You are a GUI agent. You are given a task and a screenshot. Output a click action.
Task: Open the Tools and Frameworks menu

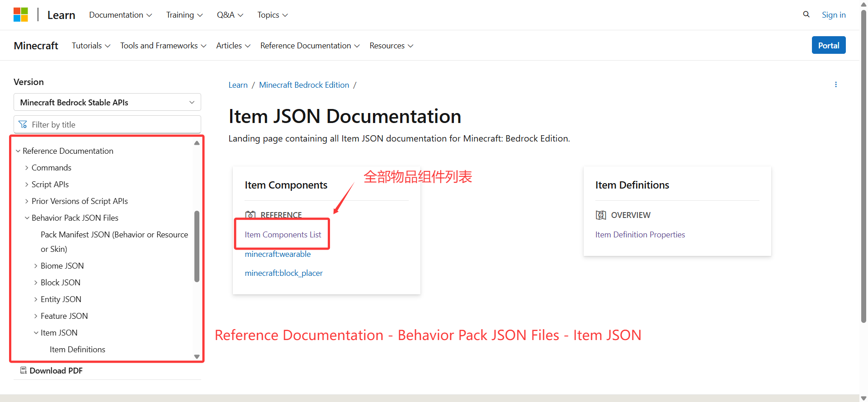pos(163,46)
